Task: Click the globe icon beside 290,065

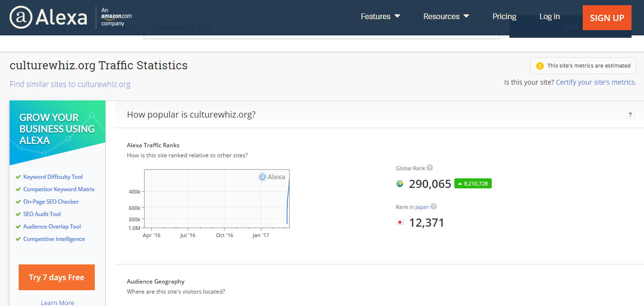Action: (400, 184)
